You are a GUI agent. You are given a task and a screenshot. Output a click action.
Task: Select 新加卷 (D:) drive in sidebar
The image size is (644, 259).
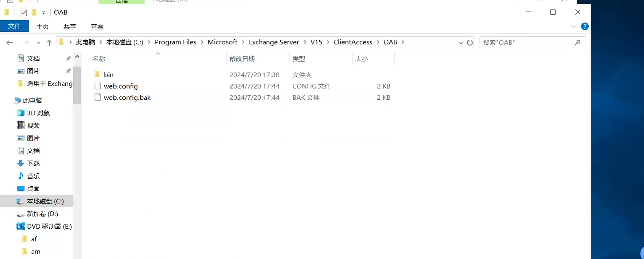click(x=42, y=214)
